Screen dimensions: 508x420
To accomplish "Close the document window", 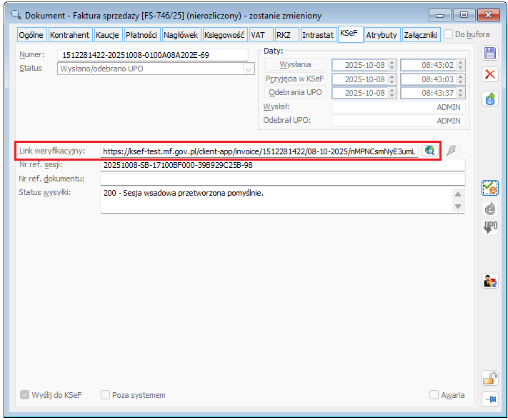I will 489,15.
